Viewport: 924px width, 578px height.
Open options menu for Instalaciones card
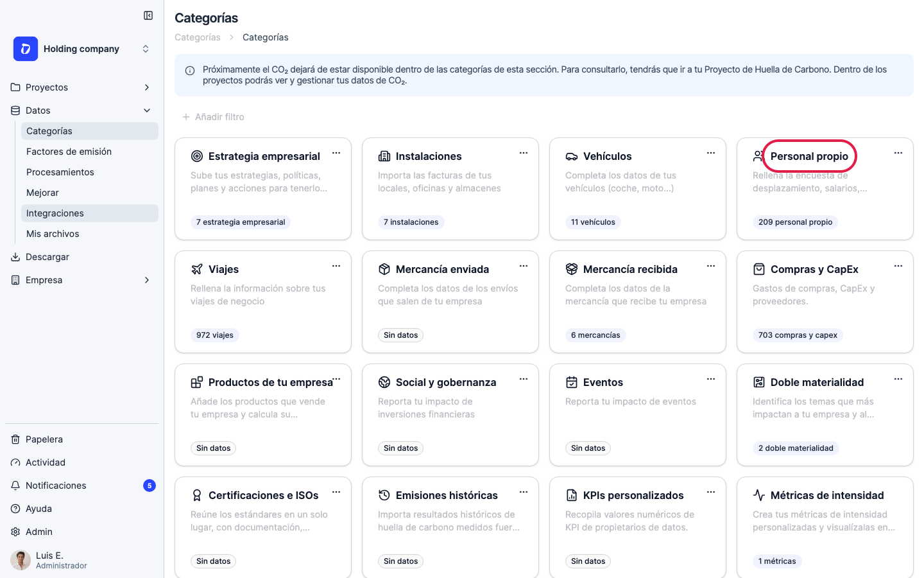524,153
